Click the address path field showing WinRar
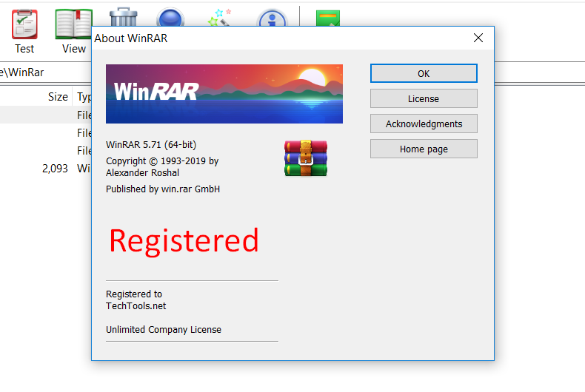585x392 pixels. click(x=45, y=72)
